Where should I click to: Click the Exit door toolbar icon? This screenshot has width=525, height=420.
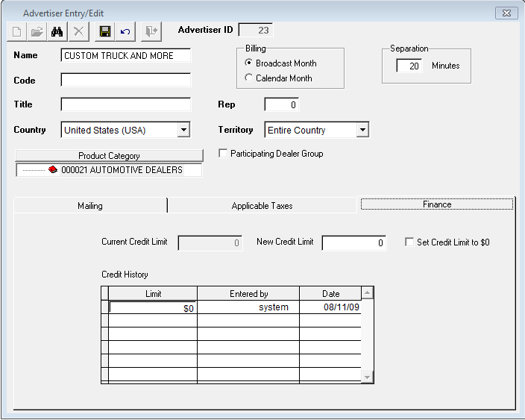coord(152,31)
